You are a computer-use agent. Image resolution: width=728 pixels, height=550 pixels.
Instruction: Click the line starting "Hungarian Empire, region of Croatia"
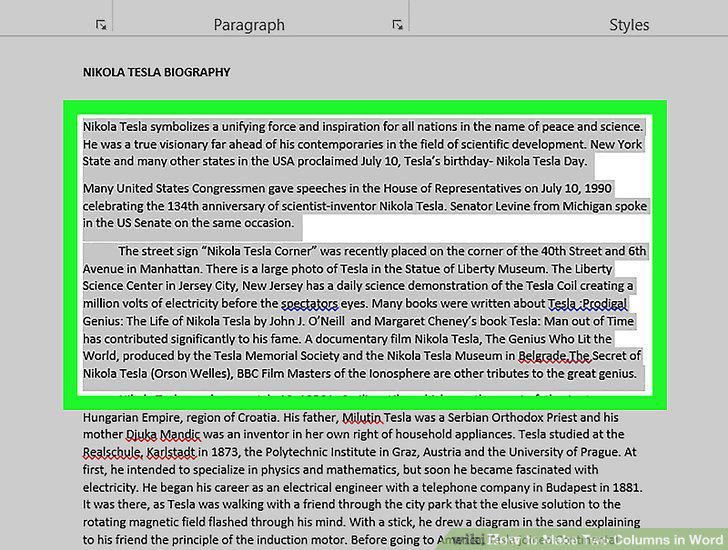coord(351,417)
